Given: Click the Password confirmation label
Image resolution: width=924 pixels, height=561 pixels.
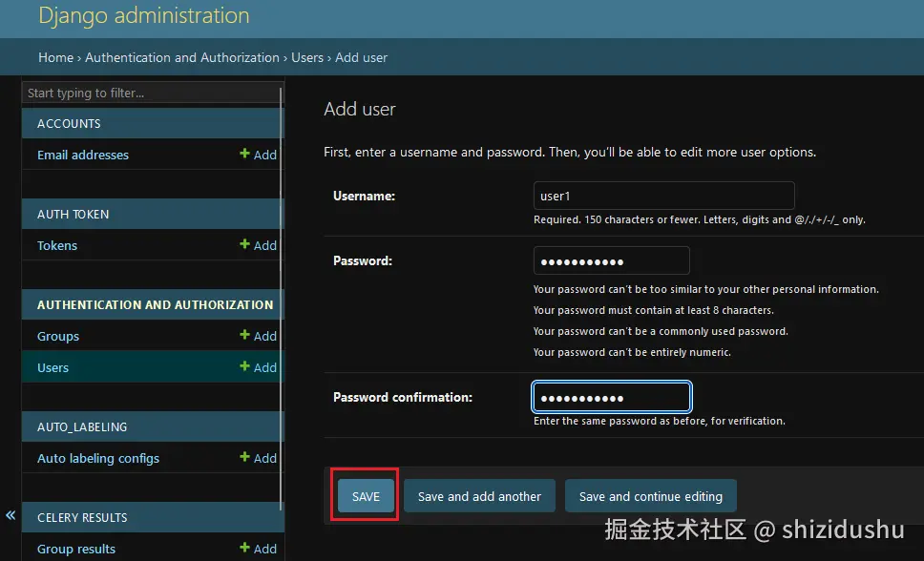Looking at the screenshot, I should 403,397.
